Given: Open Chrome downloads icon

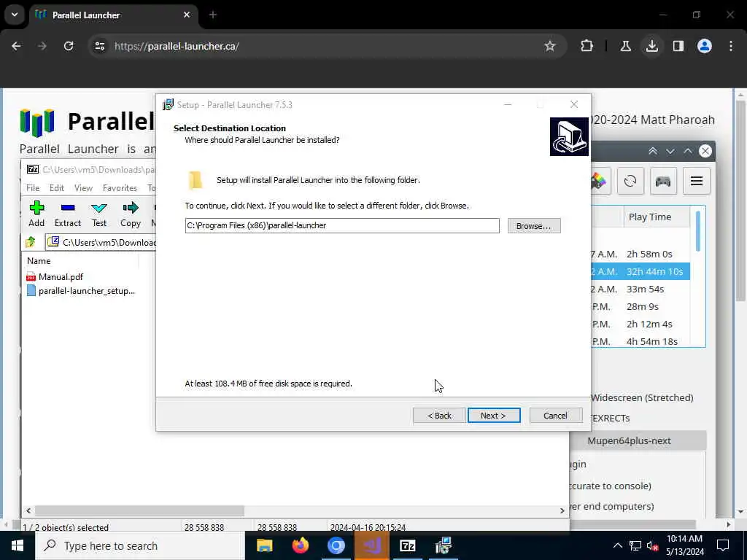Looking at the screenshot, I should pos(651,46).
